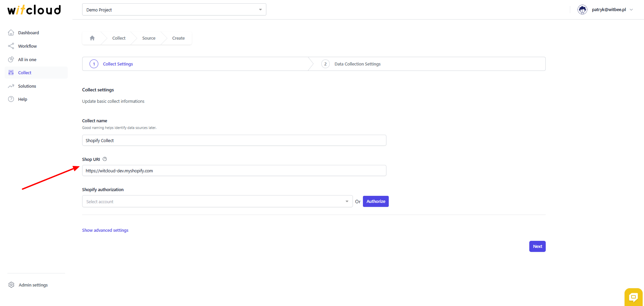Click 'Good naming helps identify data sources later.'

(119, 128)
